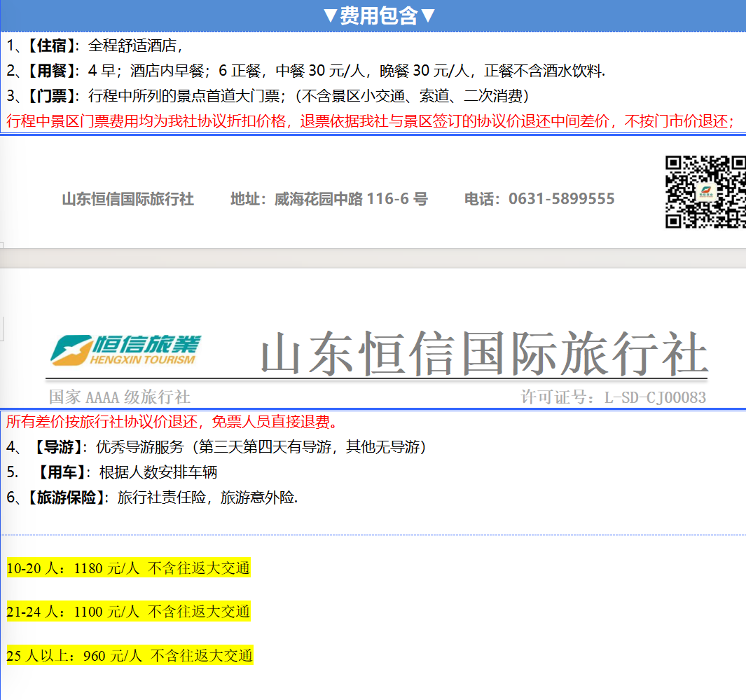The width and height of the screenshot is (746, 700).
Task: Click the large 山东恒信国际旅行社 header title
Action: (x=483, y=355)
